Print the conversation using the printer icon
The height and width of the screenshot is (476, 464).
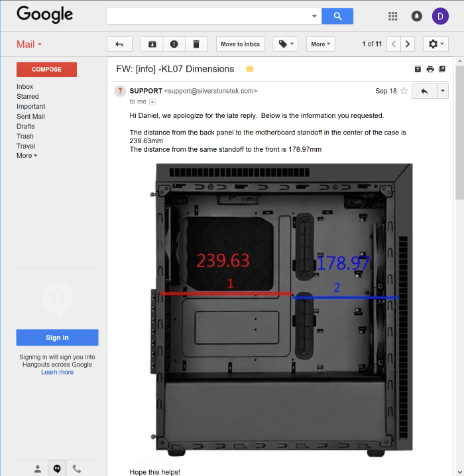coord(430,69)
